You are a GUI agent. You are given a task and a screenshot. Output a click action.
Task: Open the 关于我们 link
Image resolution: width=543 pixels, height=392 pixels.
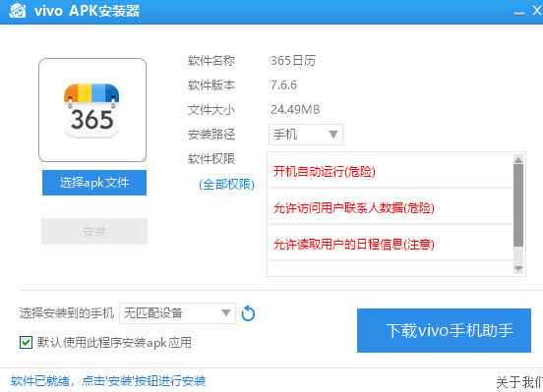(519, 382)
